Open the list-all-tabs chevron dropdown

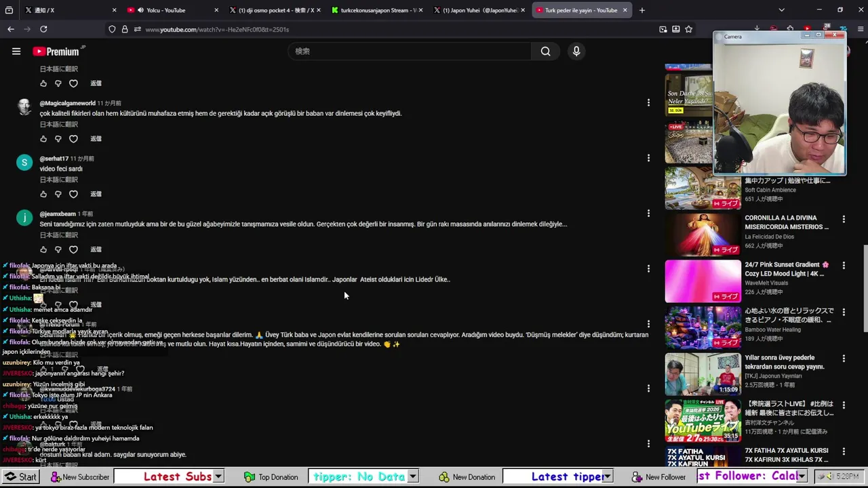[x=781, y=10]
